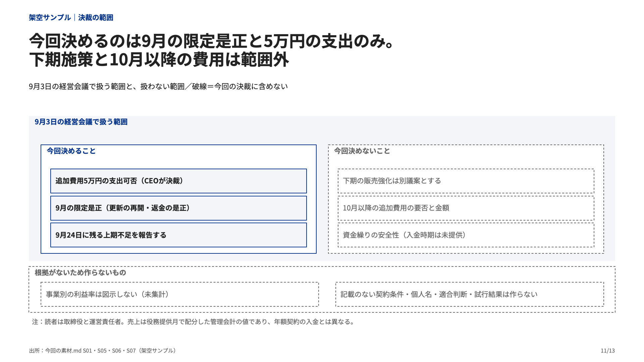
Task: Click the 記載のない契約条件 dashed box
Action: 470,294
